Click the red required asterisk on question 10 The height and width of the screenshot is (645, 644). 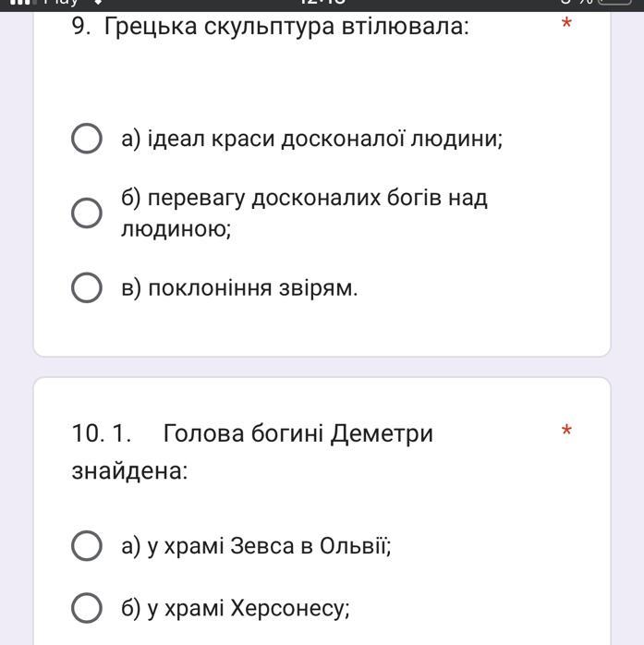[x=566, y=431]
